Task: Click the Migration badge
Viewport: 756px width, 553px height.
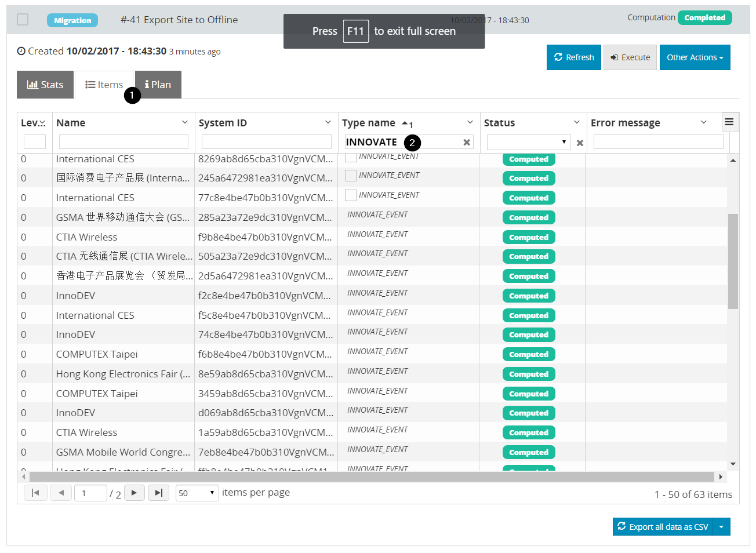Action: pyautogui.click(x=72, y=20)
